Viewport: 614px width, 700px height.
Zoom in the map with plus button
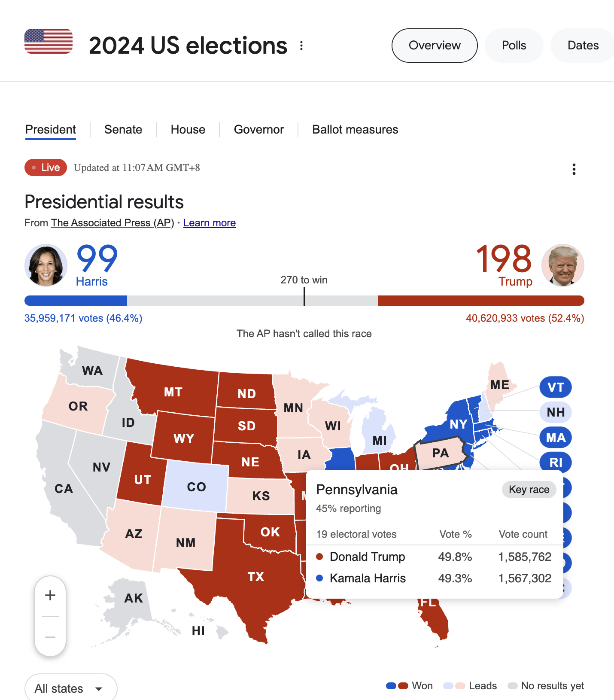(x=50, y=595)
